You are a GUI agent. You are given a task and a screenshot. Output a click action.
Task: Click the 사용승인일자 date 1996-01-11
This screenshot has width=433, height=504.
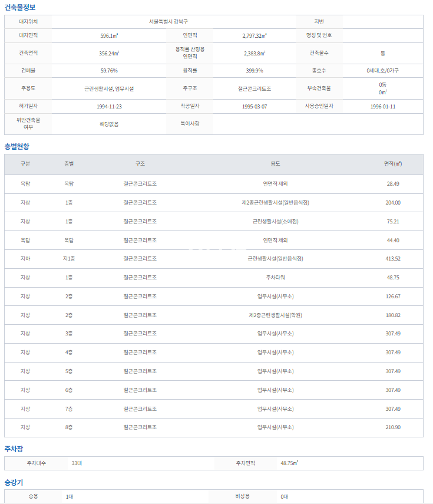point(383,107)
